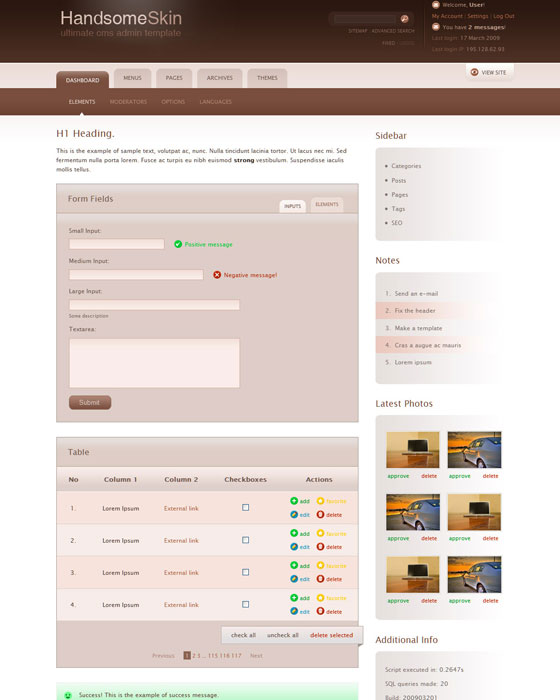Click the yellow favorite icon in row 4
Image resolution: width=560 pixels, height=700 pixels.
[x=320, y=598]
